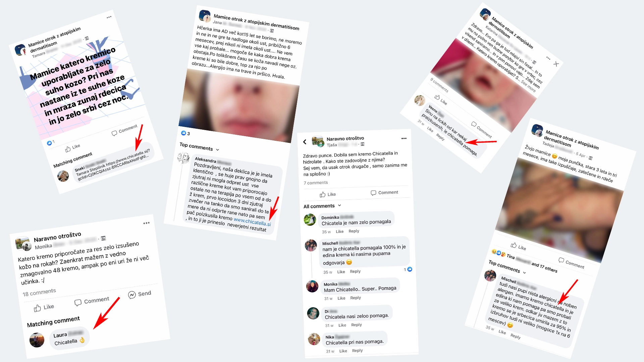Viewport: 644px width, 362px height.
Task: Click Comment bubble on Monika's post
Action: 78,303
